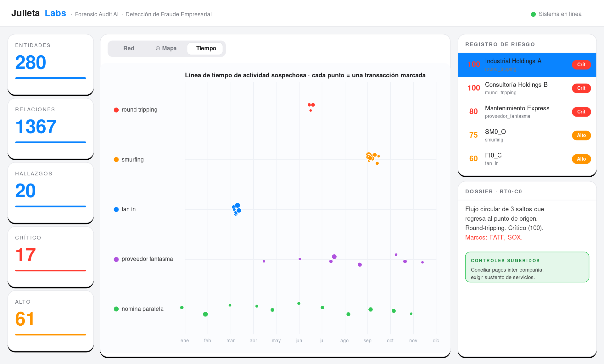604x364 pixels.
Task: Click the green nomina point in October
Action: [x=394, y=311]
